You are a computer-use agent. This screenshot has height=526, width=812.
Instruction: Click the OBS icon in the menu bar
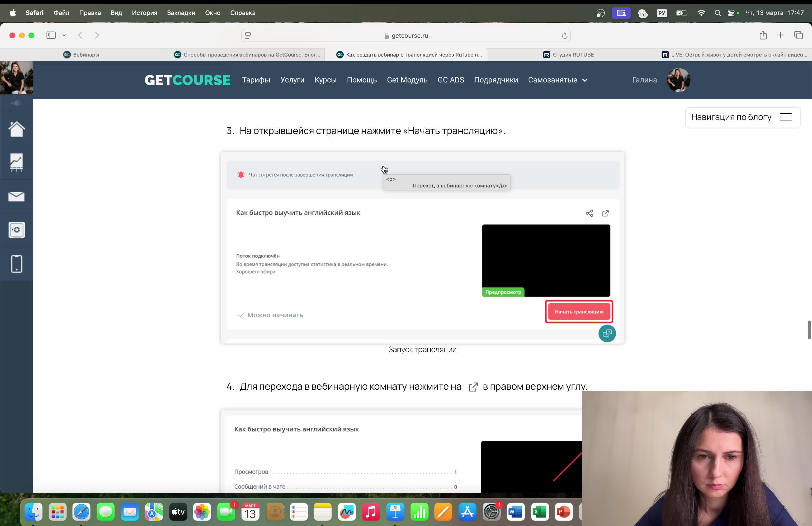[600, 13]
